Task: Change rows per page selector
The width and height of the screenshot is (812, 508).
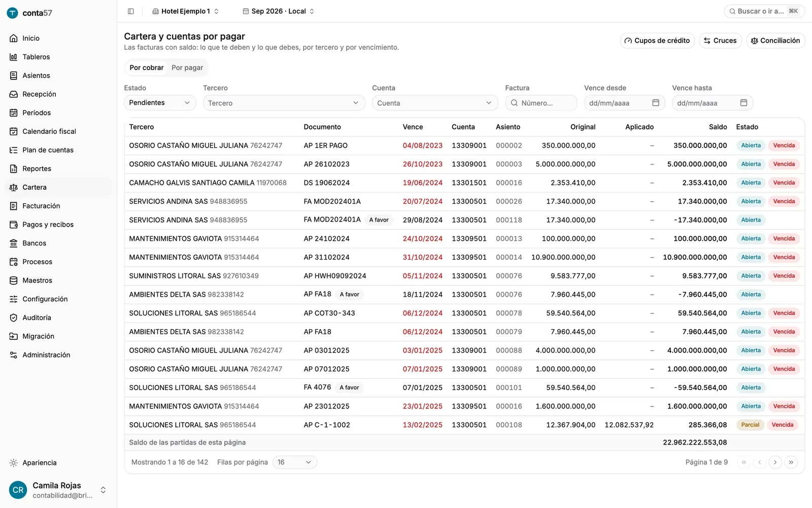Action: (294, 462)
